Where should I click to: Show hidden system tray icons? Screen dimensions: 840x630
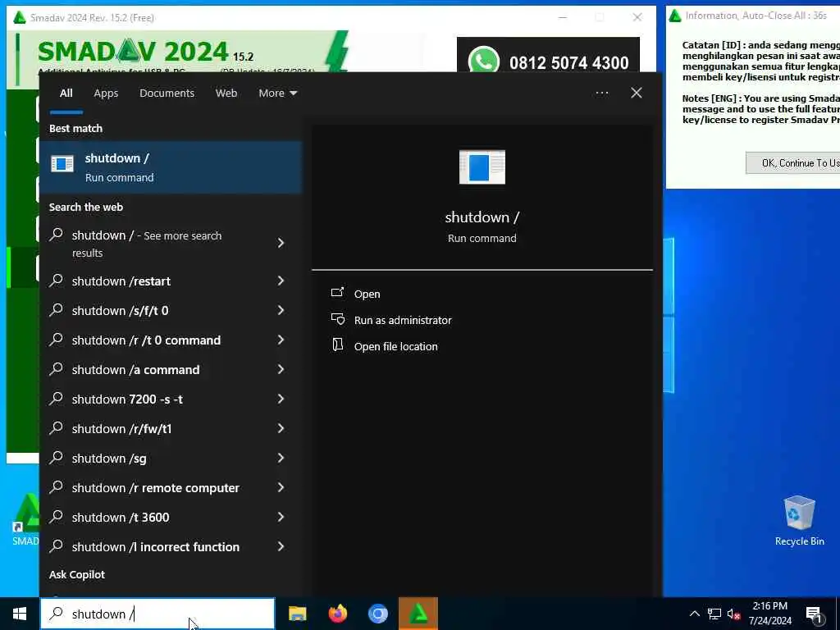(x=694, y=614)
